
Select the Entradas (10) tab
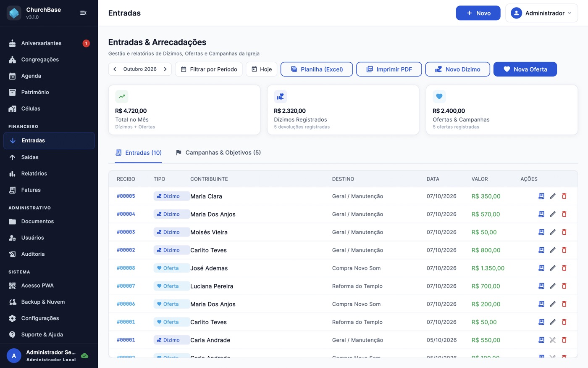tap(139, 153)
